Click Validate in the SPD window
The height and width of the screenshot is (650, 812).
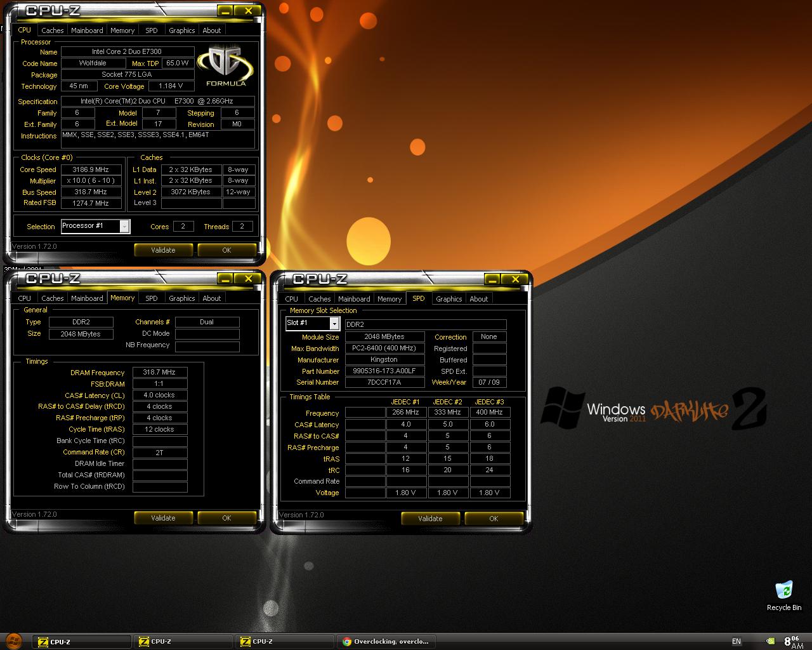pos(430,519)
